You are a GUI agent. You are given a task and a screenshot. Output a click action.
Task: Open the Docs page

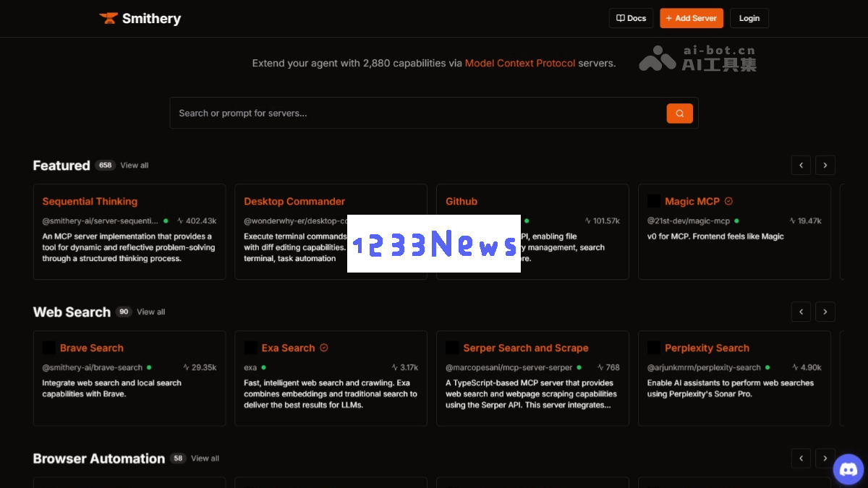pos(631,18)
